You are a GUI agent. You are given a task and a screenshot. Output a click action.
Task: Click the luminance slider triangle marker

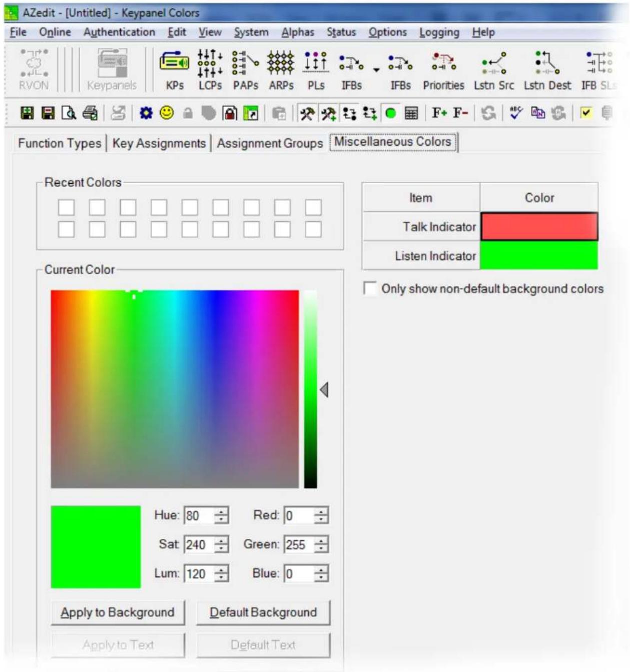click(x=324, y=389)
